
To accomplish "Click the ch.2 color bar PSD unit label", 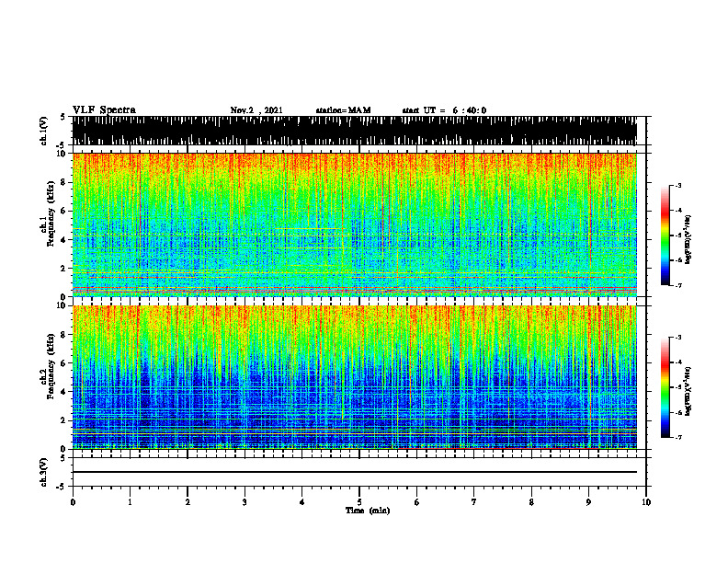I will pos(688,391).
